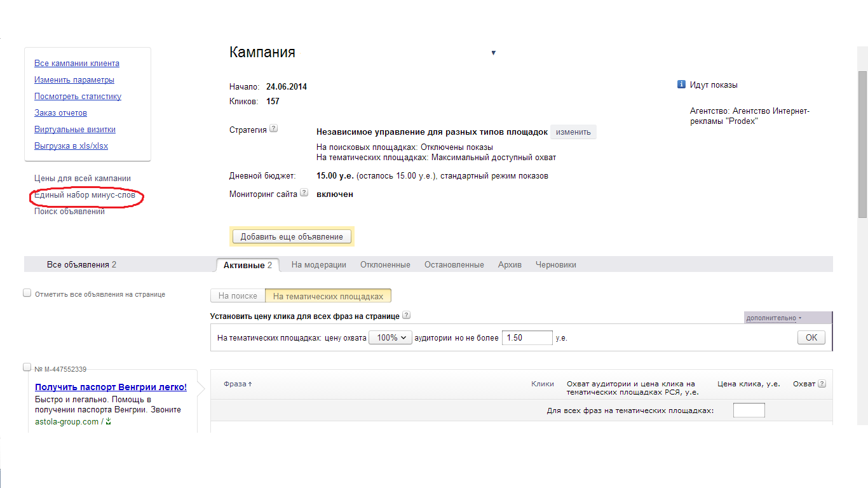Open Цены для всей кампании

pos(83,179)
